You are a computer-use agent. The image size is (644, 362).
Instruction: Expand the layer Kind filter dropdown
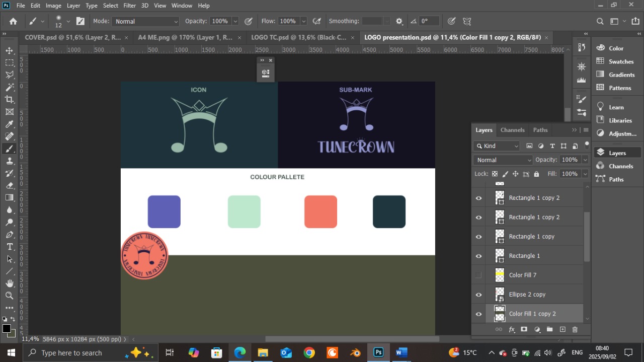(497, 146)
